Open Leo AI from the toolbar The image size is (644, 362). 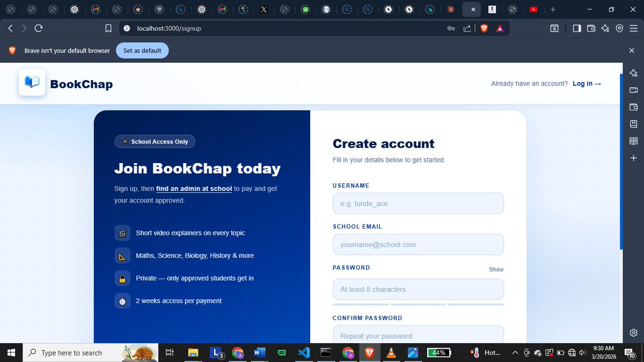(x=605, y=28)
